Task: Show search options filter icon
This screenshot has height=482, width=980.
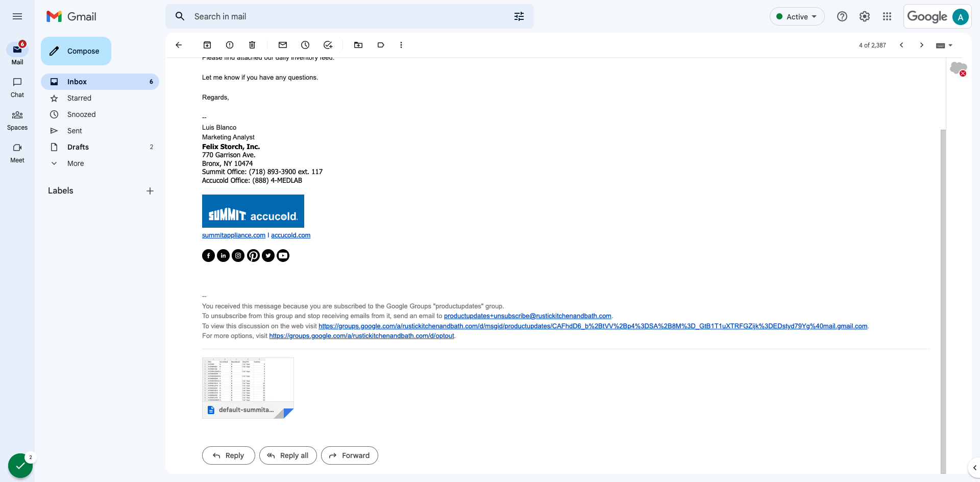Action: [x=519, y=16]
